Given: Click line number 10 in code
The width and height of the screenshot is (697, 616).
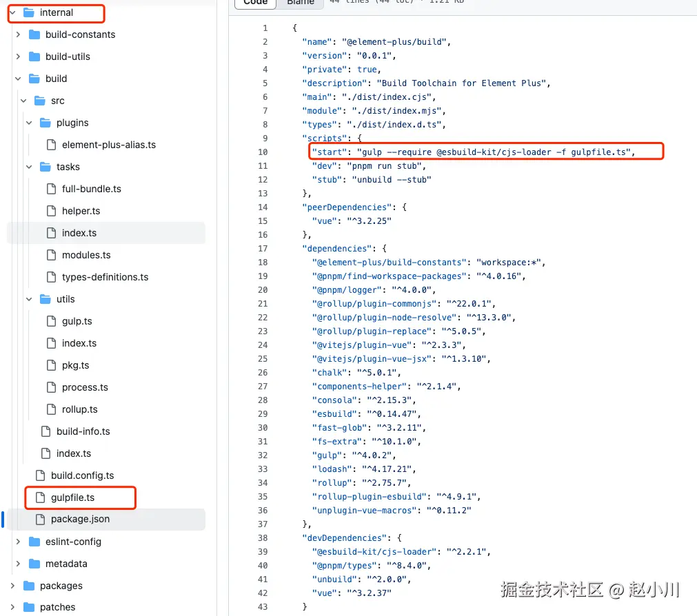Looking at the screenshot, I should coord(263,152).
